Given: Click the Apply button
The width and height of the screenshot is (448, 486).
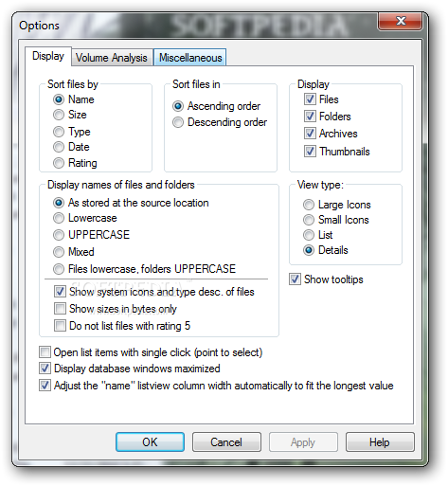Looking at the screenshot, I should point(303,442).
